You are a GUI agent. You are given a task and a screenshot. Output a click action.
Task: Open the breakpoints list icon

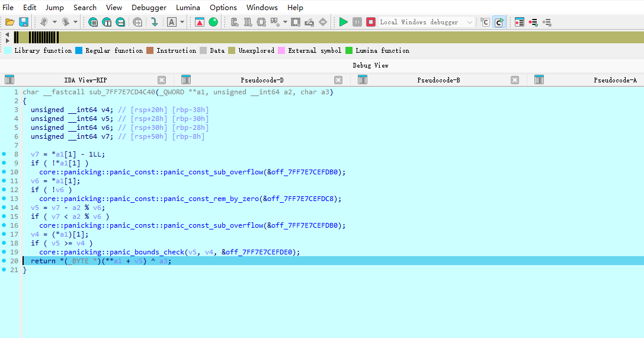click(x=520, y=22)
